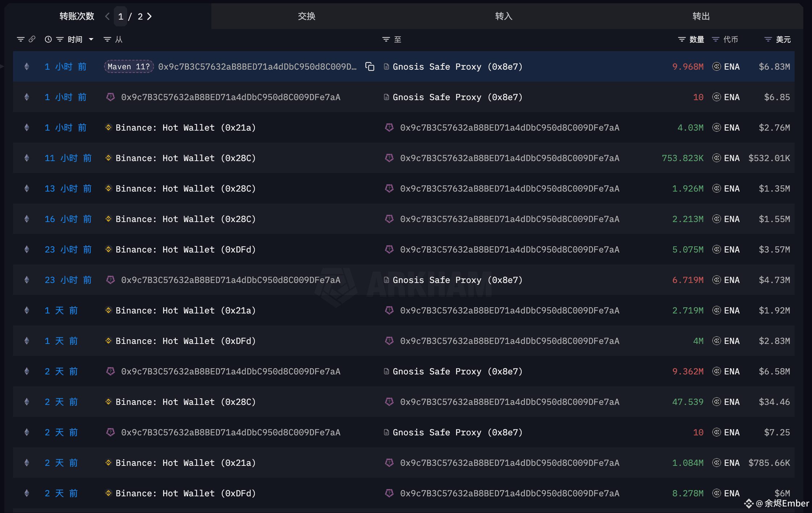The image size is (812, 513).
Task: Click ENA token icon in 2.719M row
Action: tap(717, 310)
